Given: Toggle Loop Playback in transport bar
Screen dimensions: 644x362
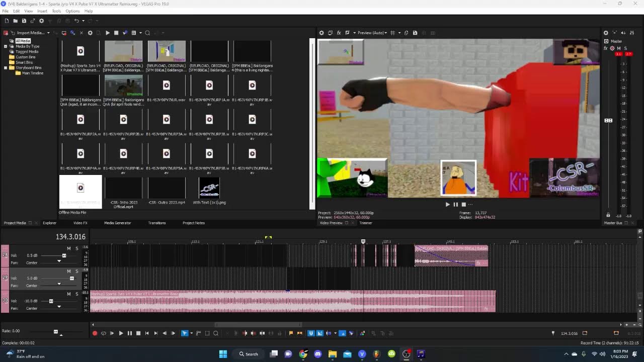Looking at the screenshot, I should [103, 333].
